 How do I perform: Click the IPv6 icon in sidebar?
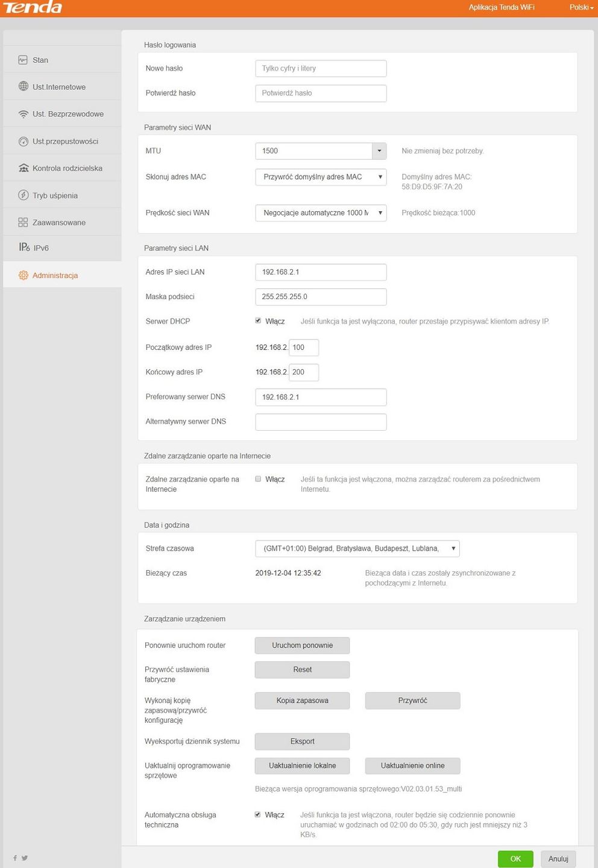point(24,247)
